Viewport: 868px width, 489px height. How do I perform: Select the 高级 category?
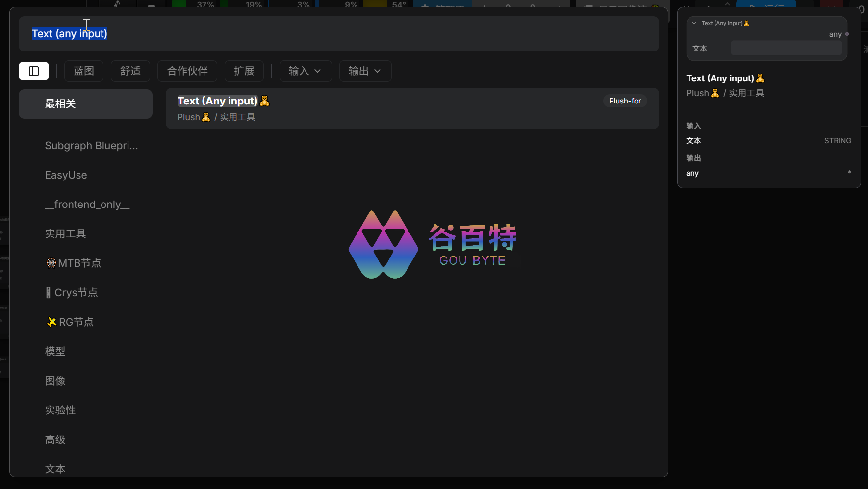click(85, 440)
